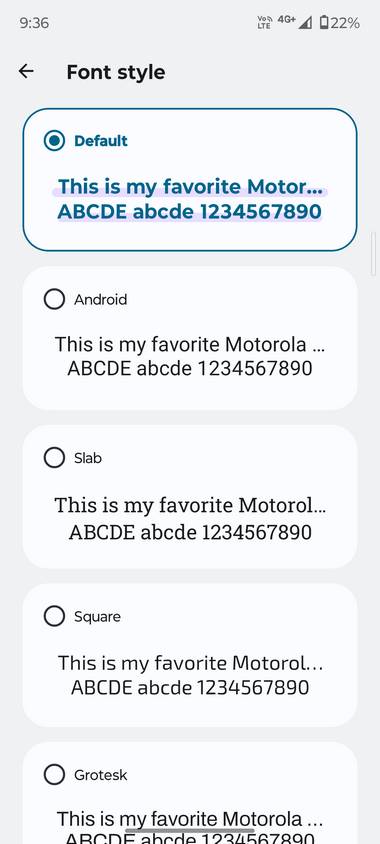Select the Grotesk radio button

tap(54, 775)
